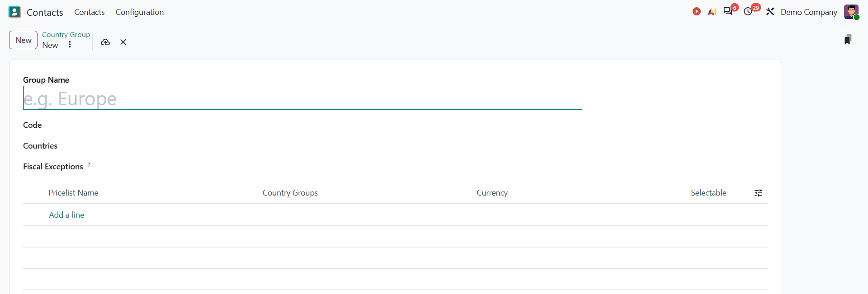The height and width of the screenshot is (294, 868).
Task: Open optional columns settings icon
Action: [x=759, y=193]
